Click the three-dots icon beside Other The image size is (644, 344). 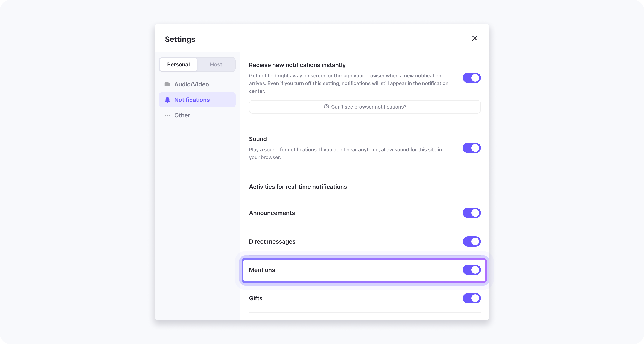[x=167, y=115]
